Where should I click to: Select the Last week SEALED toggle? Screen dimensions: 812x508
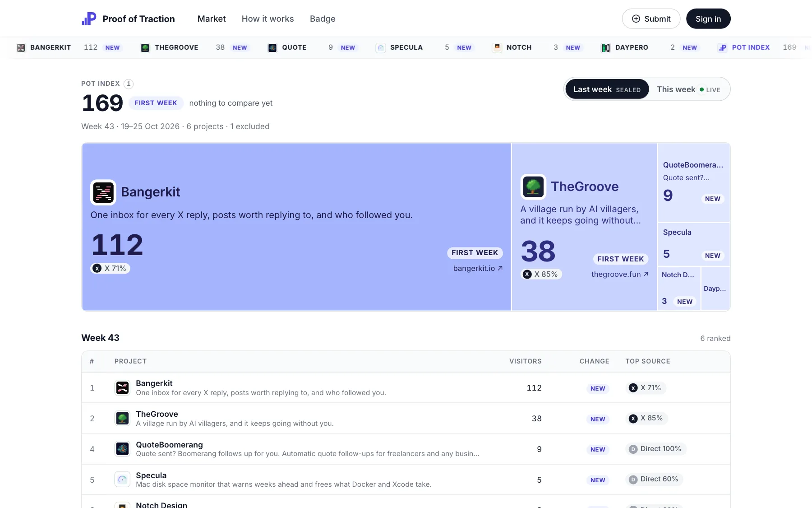(x=607, y=89)
